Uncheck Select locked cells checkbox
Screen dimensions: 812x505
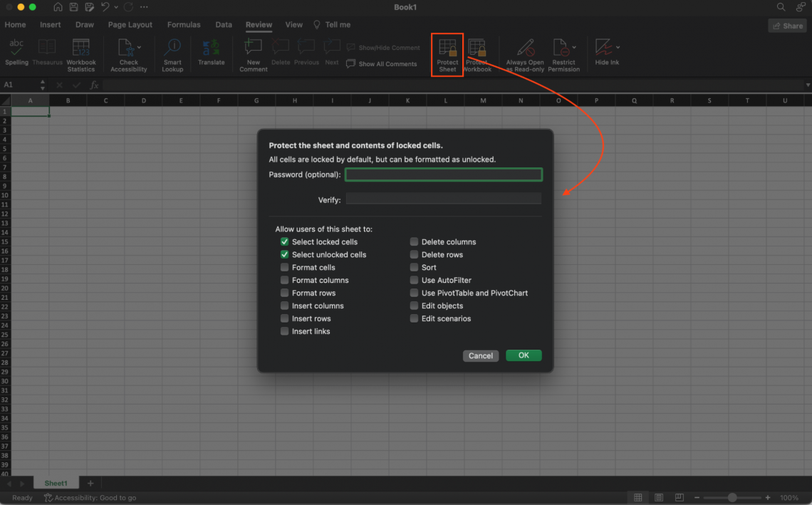coord(284,242)
